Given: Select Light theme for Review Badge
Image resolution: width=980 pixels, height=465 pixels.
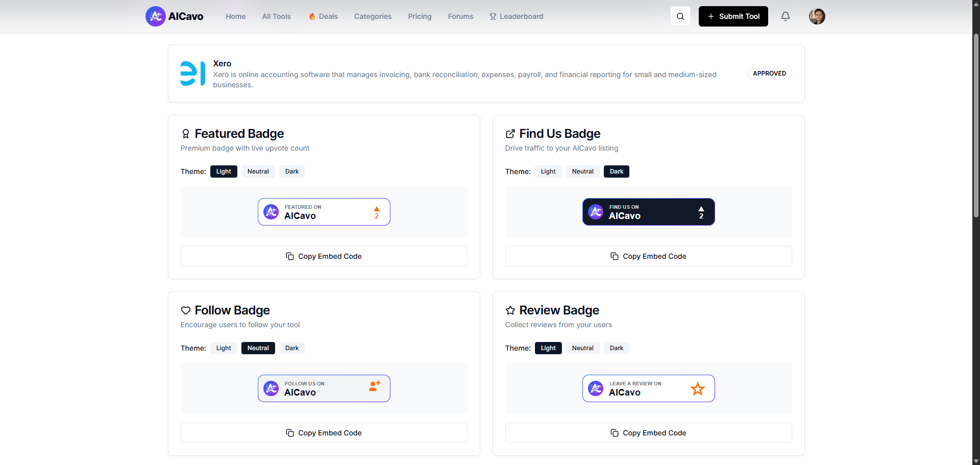Looking at the screenshot, I should point(548,348).
